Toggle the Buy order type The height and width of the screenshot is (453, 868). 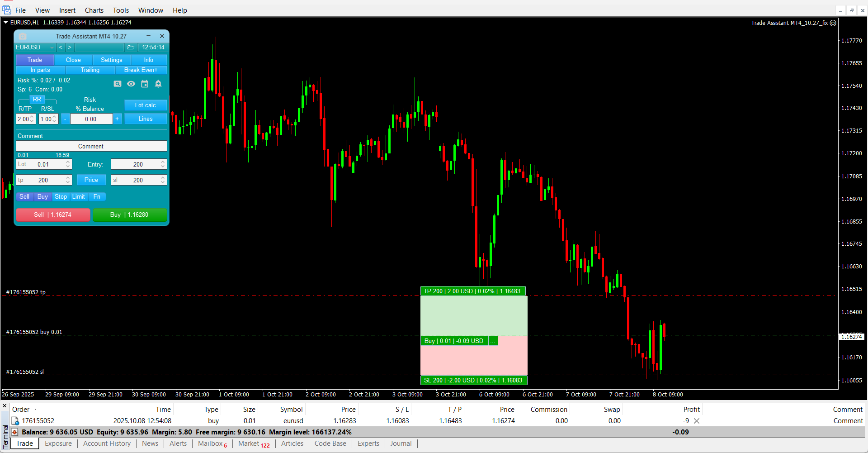42,197
